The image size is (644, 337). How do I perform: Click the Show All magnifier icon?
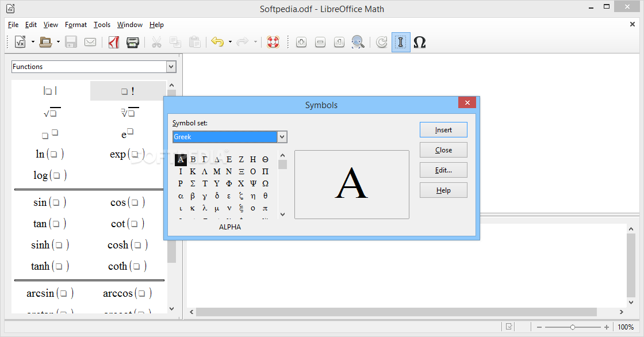(358, 42)
